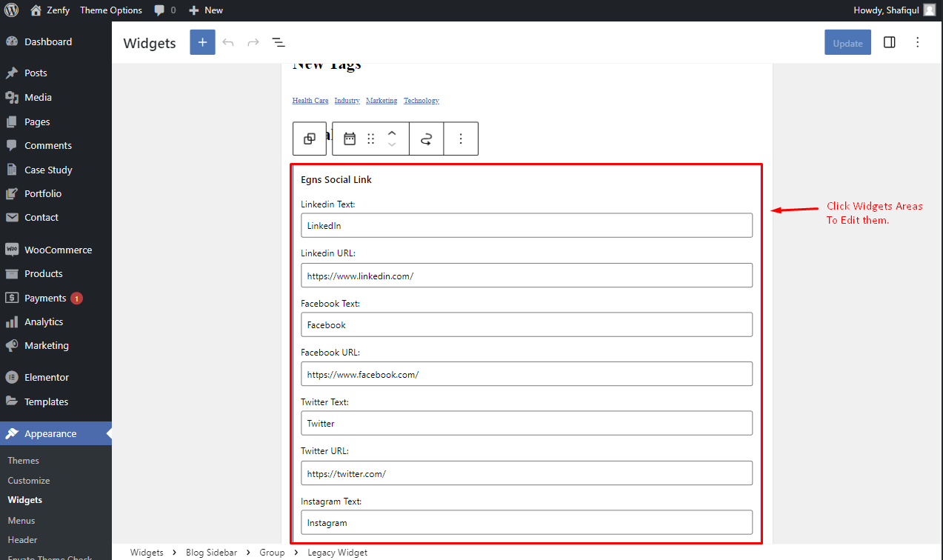Click the Facebook URL input field
943x560 pixels.
click(x=527, y=374)
